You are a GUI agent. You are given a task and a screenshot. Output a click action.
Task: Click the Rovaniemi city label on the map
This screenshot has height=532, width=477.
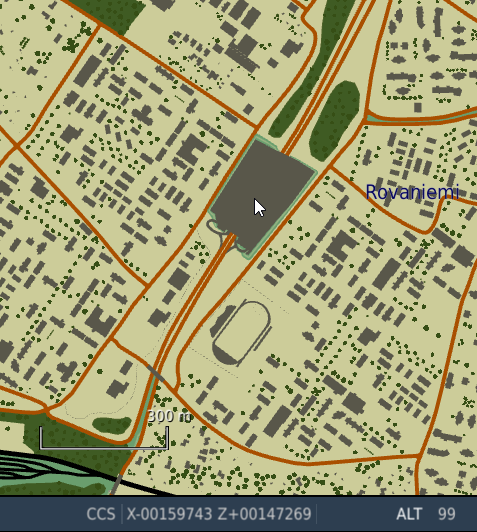pyautogui.click(x=413, y=192)
